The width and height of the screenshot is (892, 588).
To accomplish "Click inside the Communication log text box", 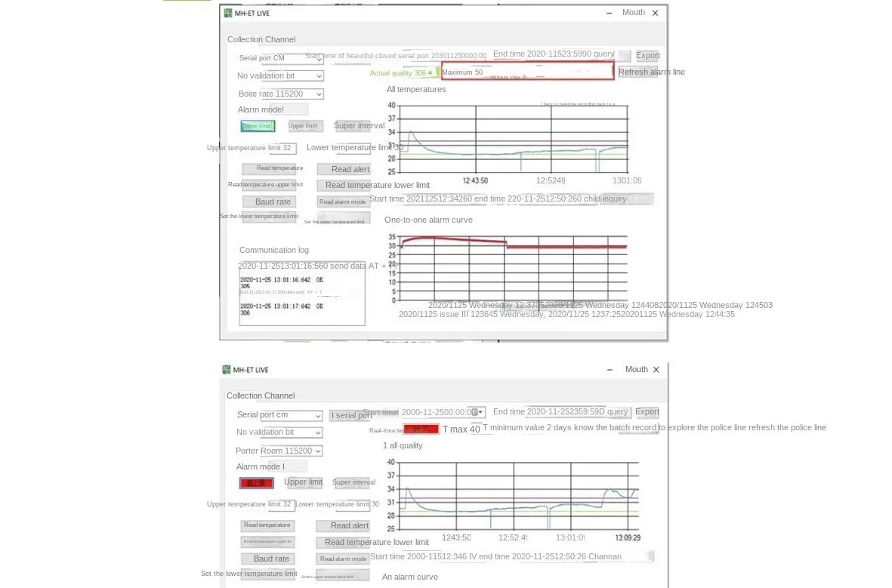I will coord(302,294).
